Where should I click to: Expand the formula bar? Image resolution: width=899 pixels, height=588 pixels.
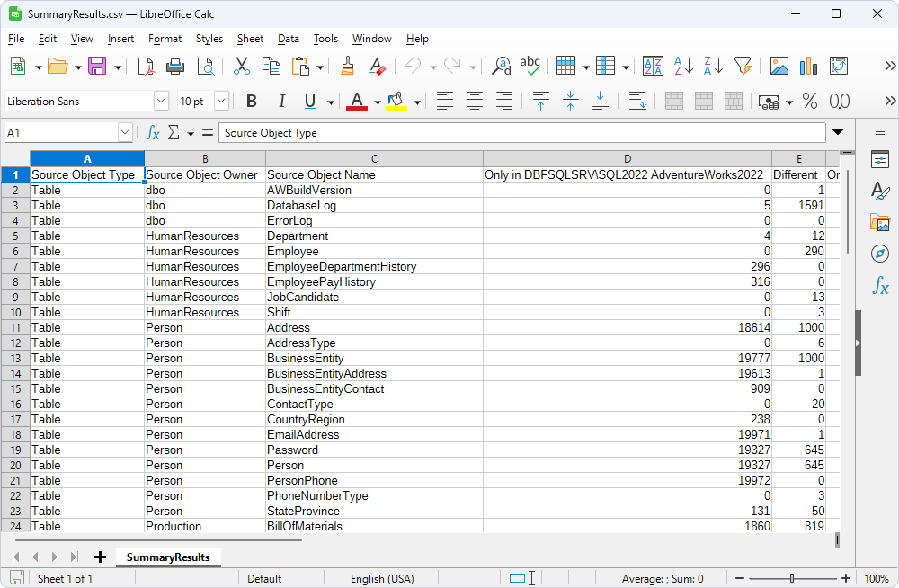pos(838,132)
